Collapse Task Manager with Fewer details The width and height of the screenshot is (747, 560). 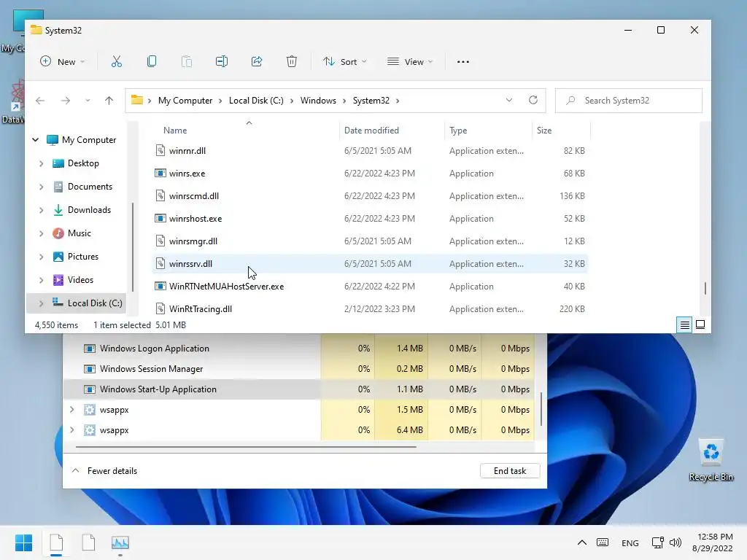(x=104, y=470)
